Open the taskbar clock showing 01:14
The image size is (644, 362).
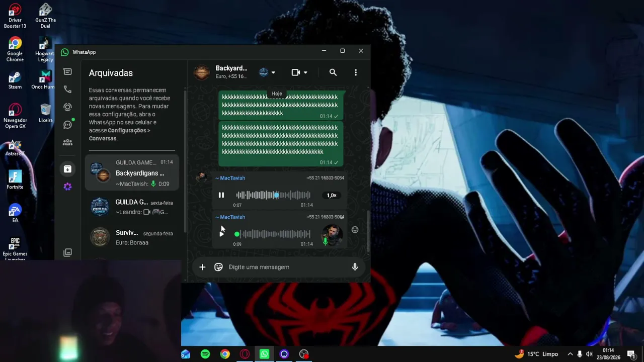608,354
